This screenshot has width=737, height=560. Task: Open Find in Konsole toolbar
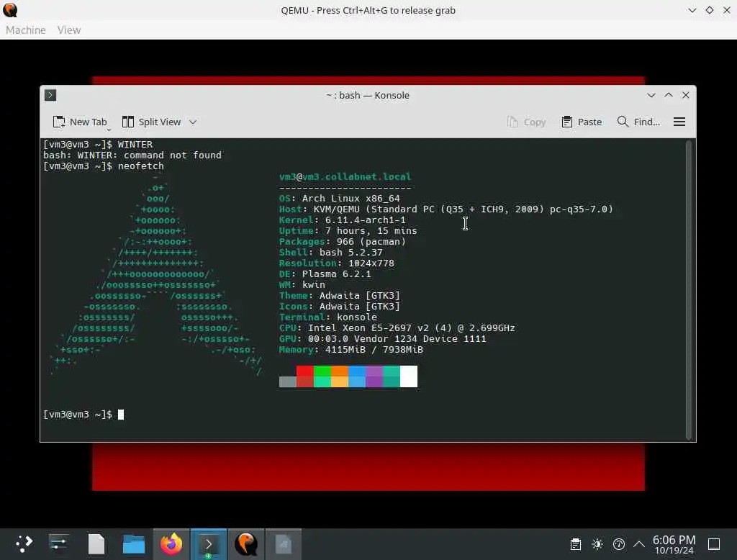tap(638, 122)
